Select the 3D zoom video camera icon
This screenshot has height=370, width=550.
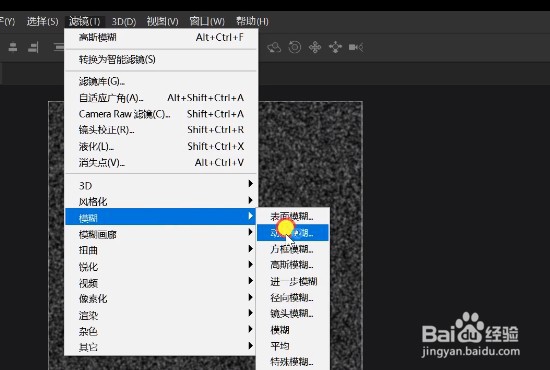tap(356, 47)
